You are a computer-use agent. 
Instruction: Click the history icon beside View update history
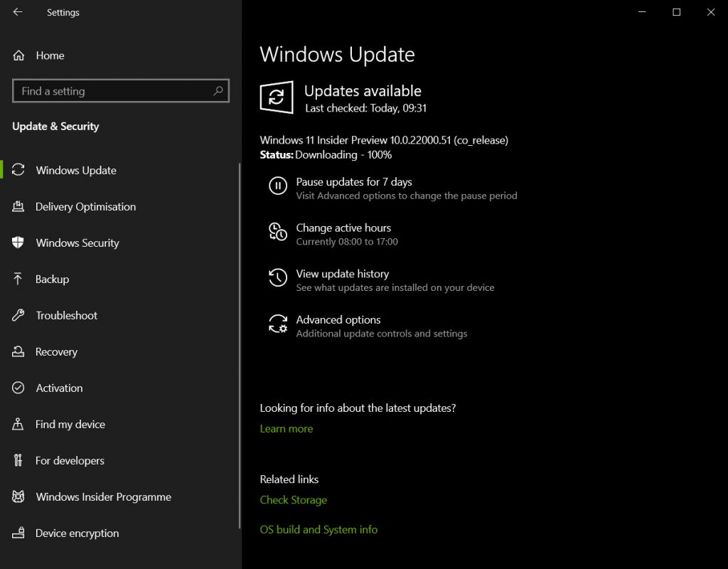point(278,278)
